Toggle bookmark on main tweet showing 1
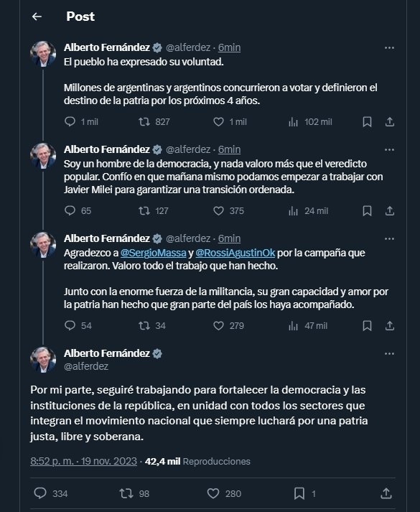This screenshot has width=420, height=512. click(x=299, y=493)
